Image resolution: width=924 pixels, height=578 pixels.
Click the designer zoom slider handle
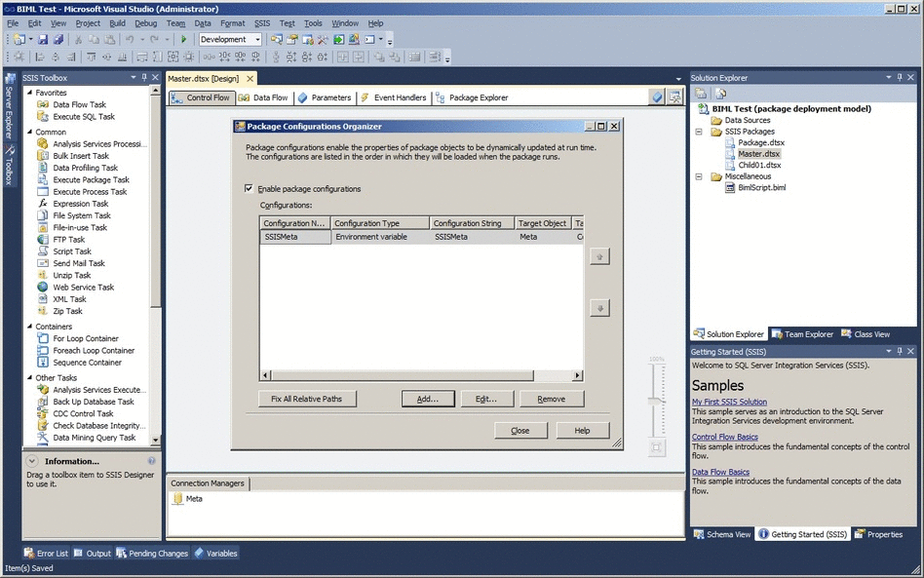point(657,402)
